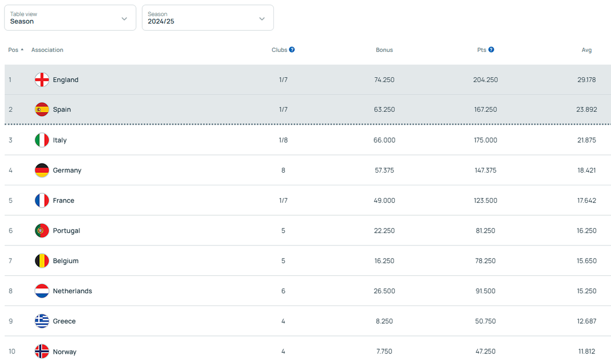This screenshot has height=364, width=611.
Task: Open the Belgium association link
Action: (66, 261)
